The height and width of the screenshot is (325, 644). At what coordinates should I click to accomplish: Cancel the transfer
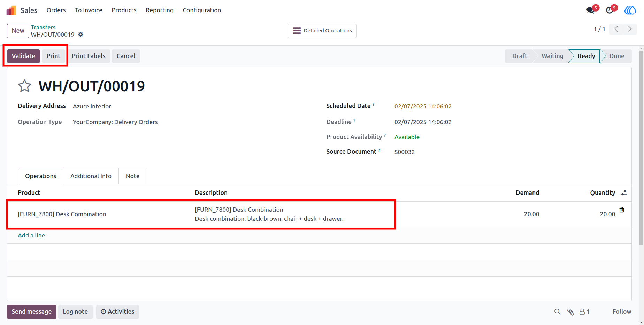tap(126, 56)
